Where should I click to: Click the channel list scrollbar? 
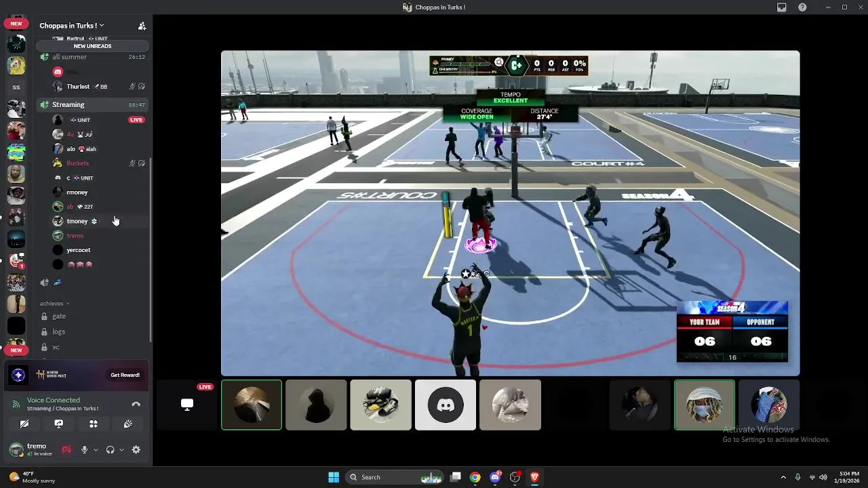coord(151,251)
